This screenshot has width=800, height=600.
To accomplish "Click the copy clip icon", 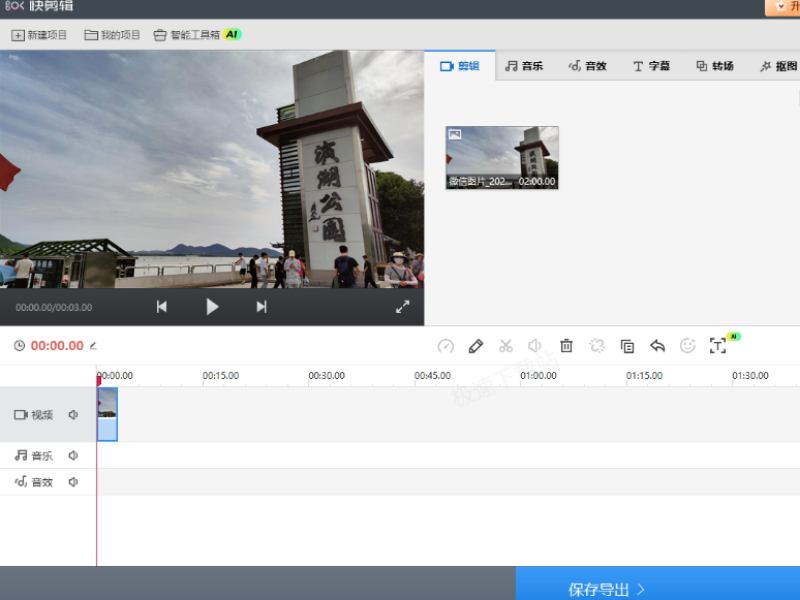I will [627, 346].
